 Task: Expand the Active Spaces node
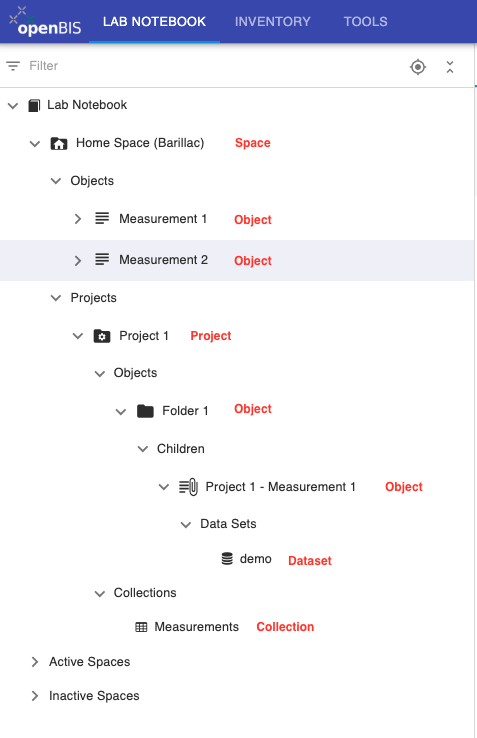point(34,662)
